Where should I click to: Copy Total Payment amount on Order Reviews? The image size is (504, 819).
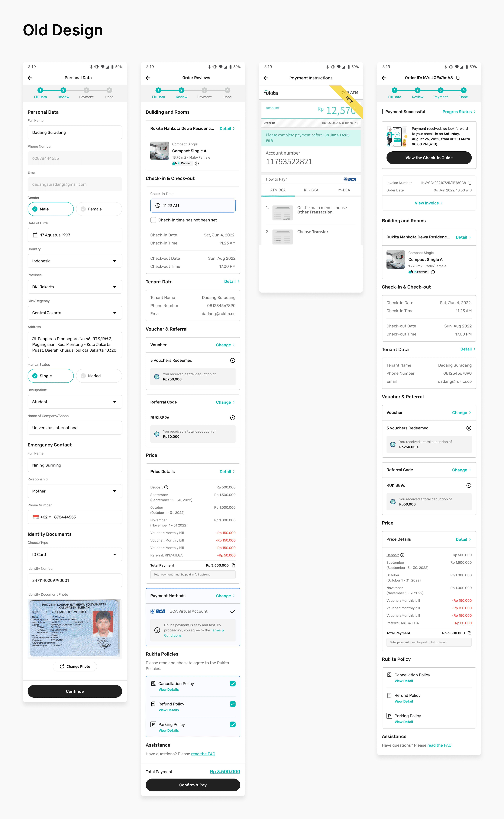click(x=233, y=565)
